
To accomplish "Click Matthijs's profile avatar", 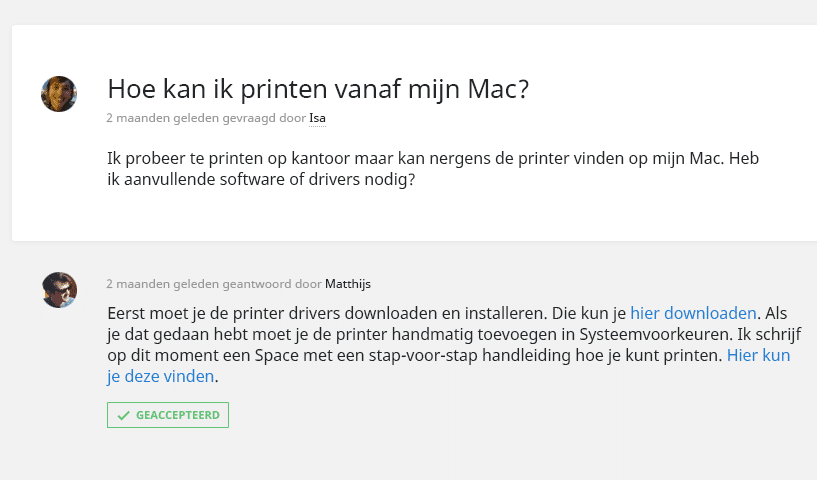I will tap(59, 290).
